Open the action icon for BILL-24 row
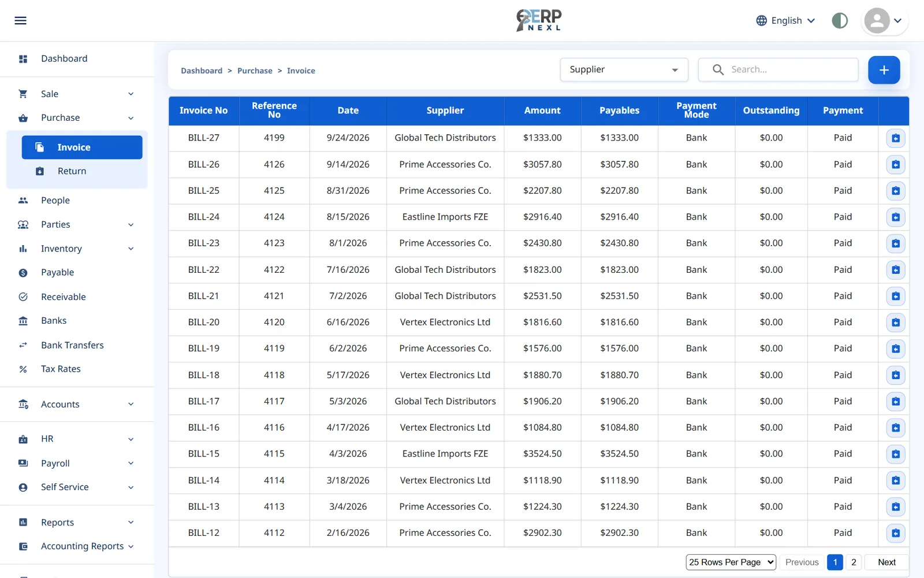Screen dimensions: 924x578 [896, 217]
